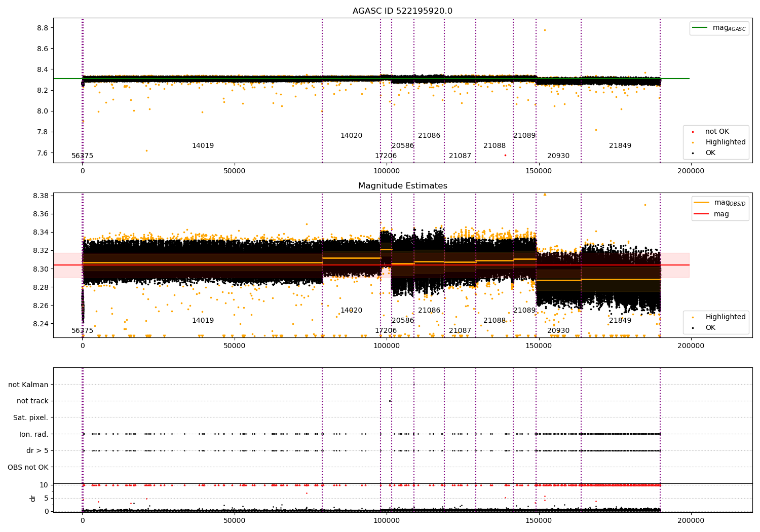760x532 pixels.
Task: Click the "50000" x-tick under Magnitude Estimates plot
Action: pos(235,346)
